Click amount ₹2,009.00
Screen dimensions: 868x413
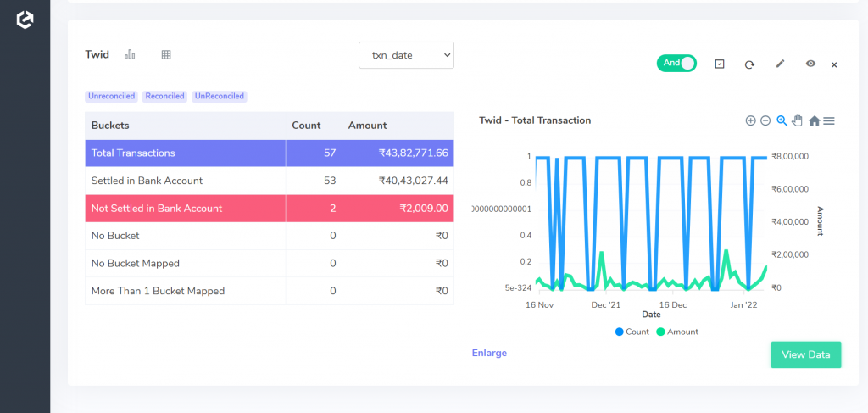click(x=424, y=208)
